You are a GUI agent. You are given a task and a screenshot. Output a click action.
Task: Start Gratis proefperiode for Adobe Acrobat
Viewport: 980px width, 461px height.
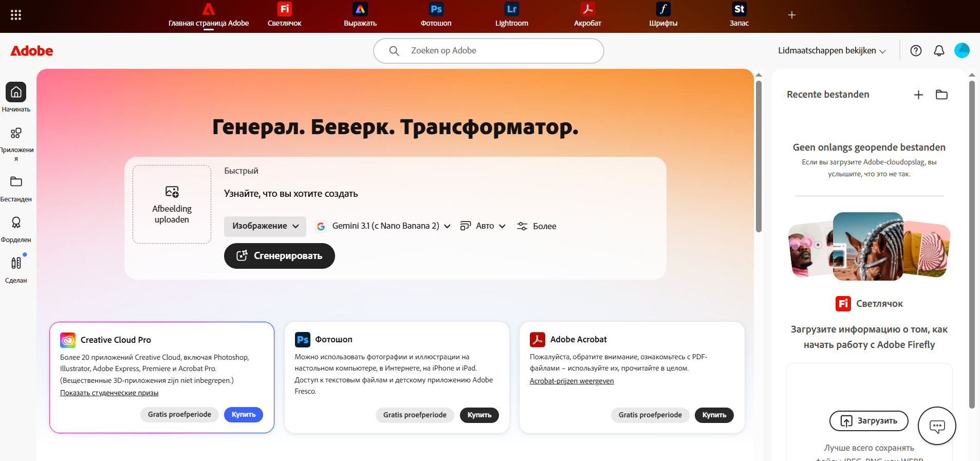click(x=650, y=415)
